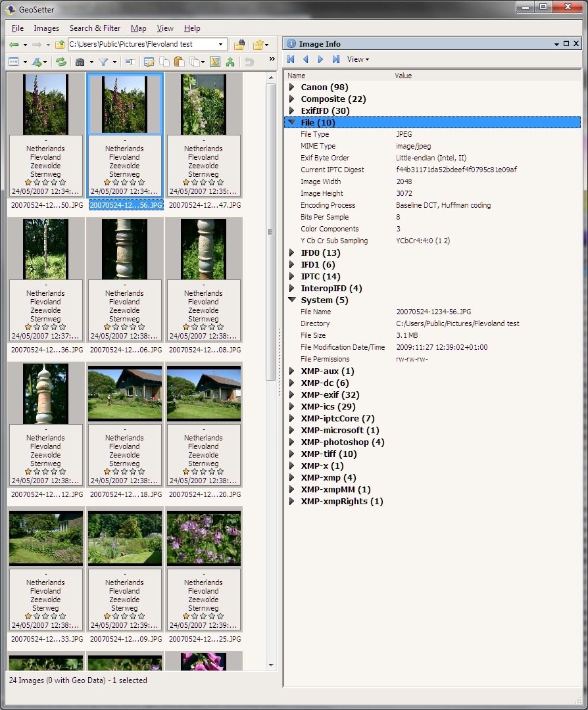Go to next image in Image Info
The height and width of the screenshot is (710, 588).
click(321, 59)
